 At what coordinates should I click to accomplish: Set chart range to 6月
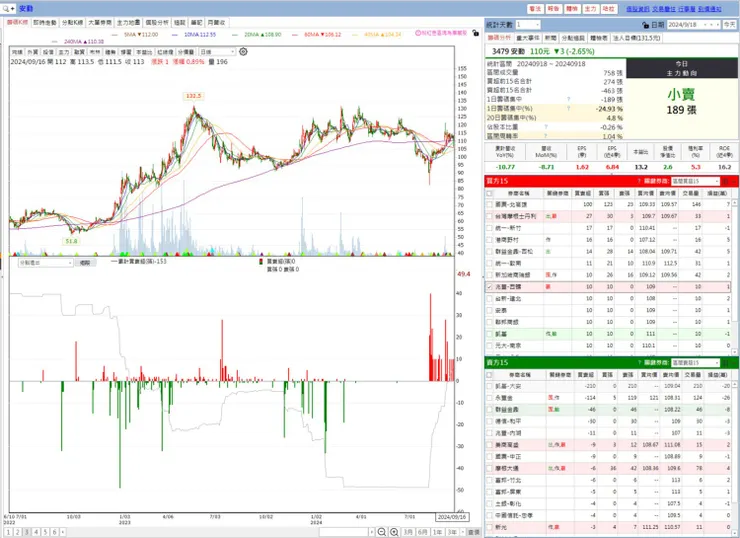pyautogui.click(x=422, y=532)
